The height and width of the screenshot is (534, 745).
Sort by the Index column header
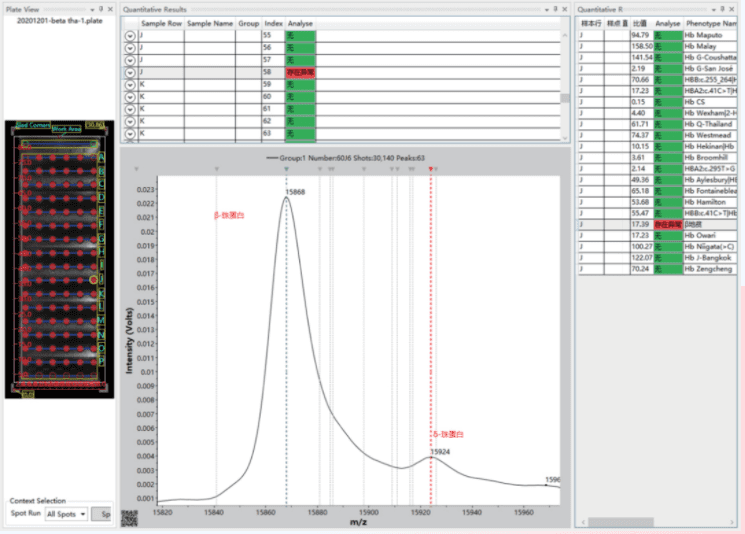click(x=273, y=22)
